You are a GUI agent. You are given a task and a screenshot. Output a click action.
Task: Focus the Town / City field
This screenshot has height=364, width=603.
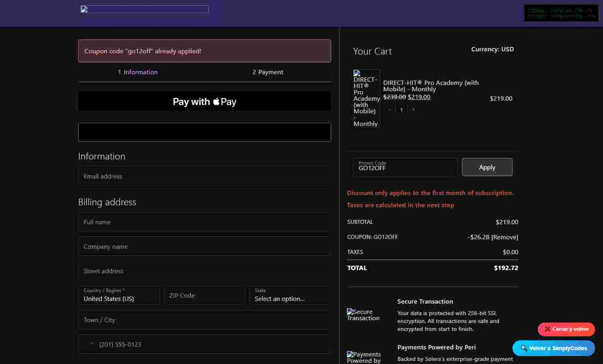click(x=204, y=320)
